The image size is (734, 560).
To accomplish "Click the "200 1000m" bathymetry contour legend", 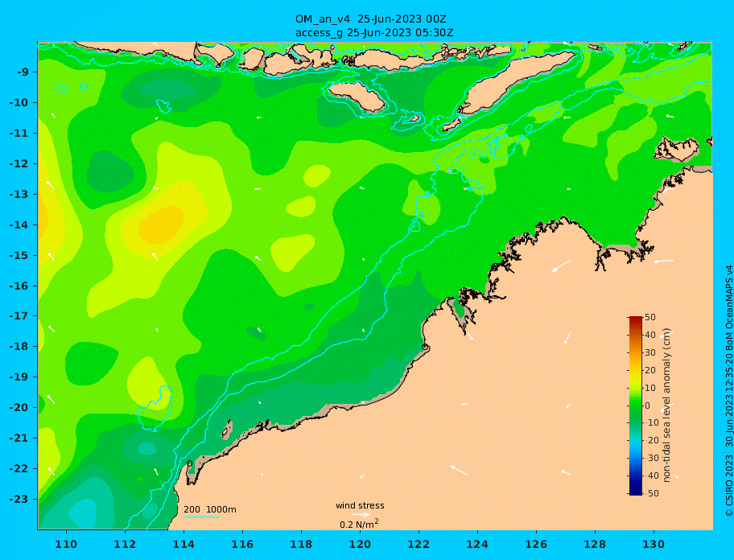I will coord(210,509).
